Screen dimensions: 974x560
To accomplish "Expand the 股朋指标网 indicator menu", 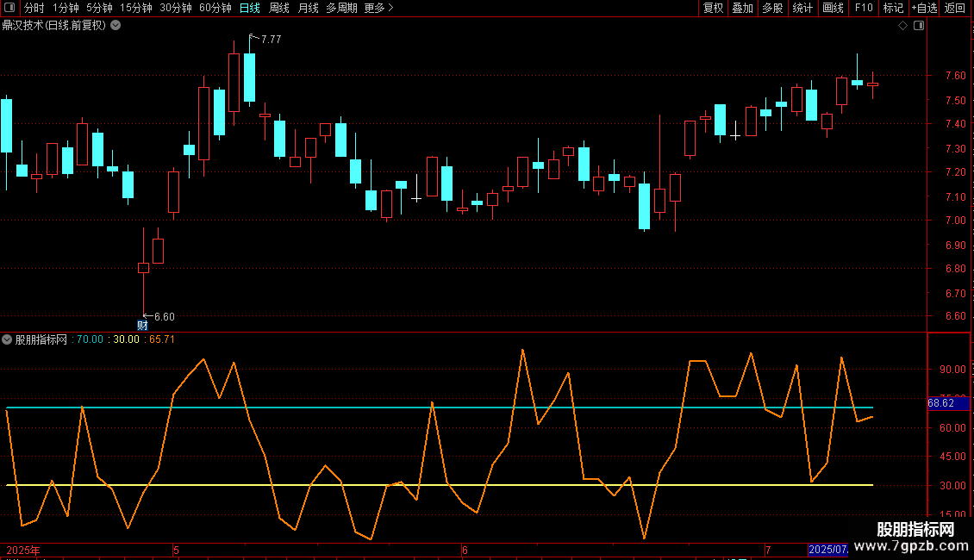I will pyautogui.click(x=7, y=339).
